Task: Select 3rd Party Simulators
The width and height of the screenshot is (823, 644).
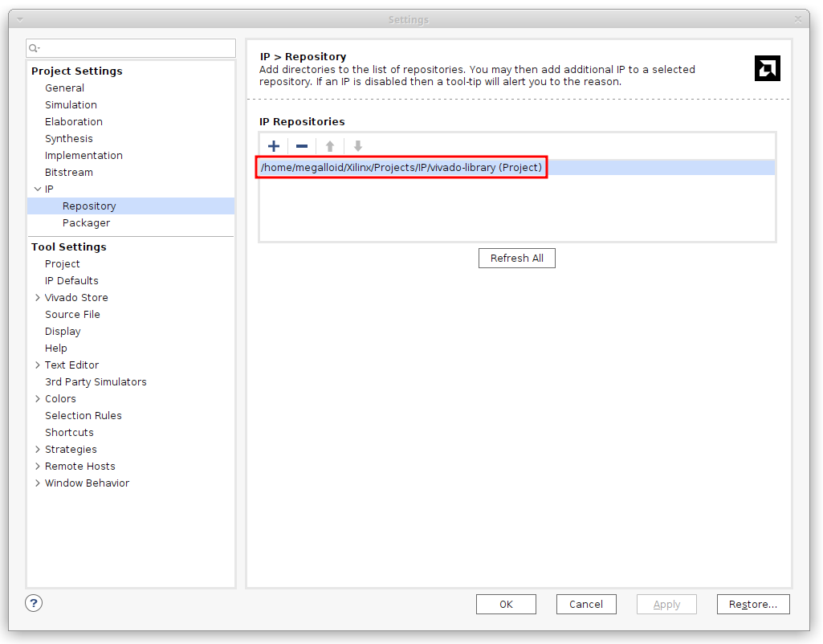Action: [96, 381]
